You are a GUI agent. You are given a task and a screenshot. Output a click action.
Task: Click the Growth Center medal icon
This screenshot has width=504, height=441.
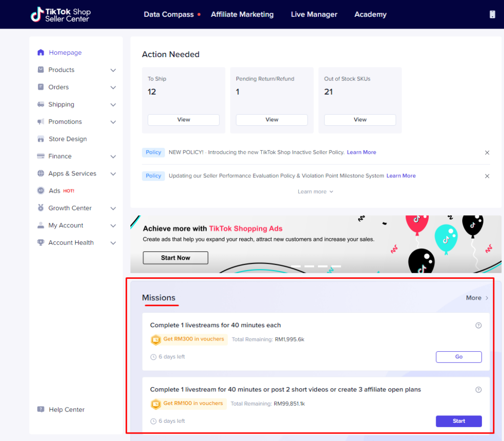(40, 208)
